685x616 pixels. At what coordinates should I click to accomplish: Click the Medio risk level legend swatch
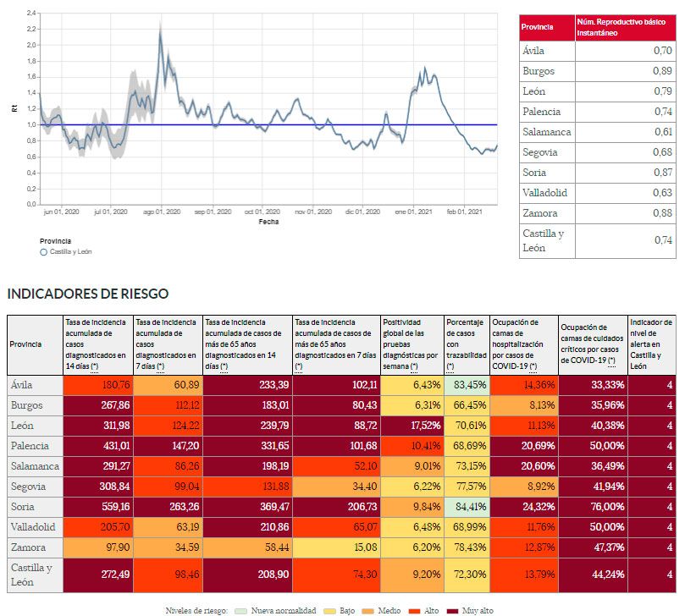(369, 610)
